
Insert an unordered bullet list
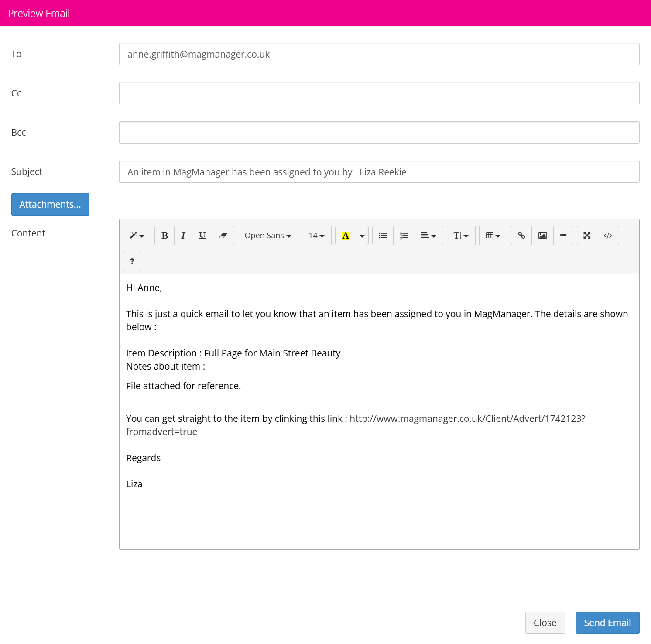[x=383, y=236]
